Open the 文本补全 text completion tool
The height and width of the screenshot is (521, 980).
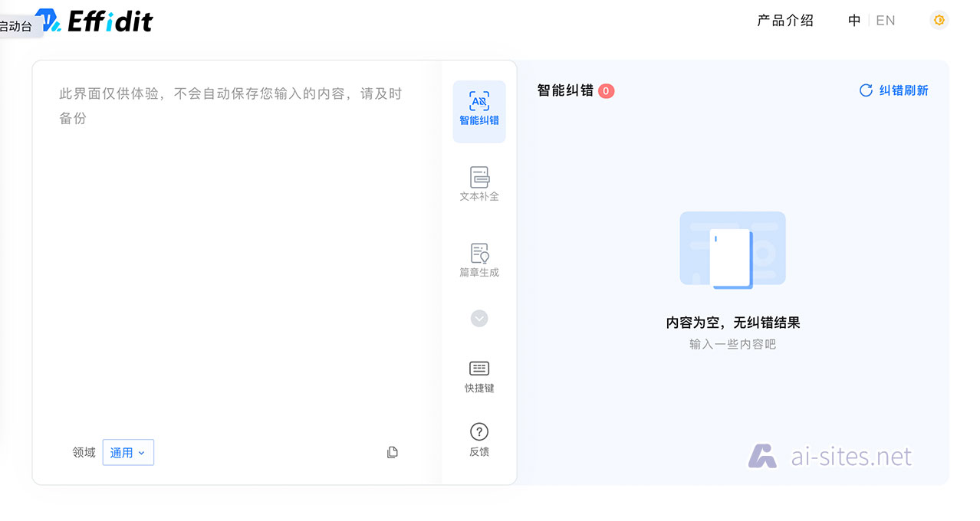[479, 184]
